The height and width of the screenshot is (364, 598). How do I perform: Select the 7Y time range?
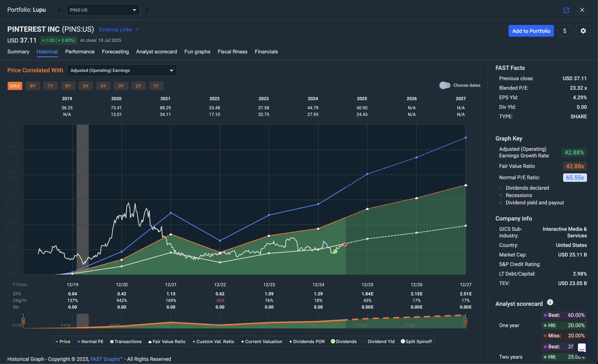50,86
